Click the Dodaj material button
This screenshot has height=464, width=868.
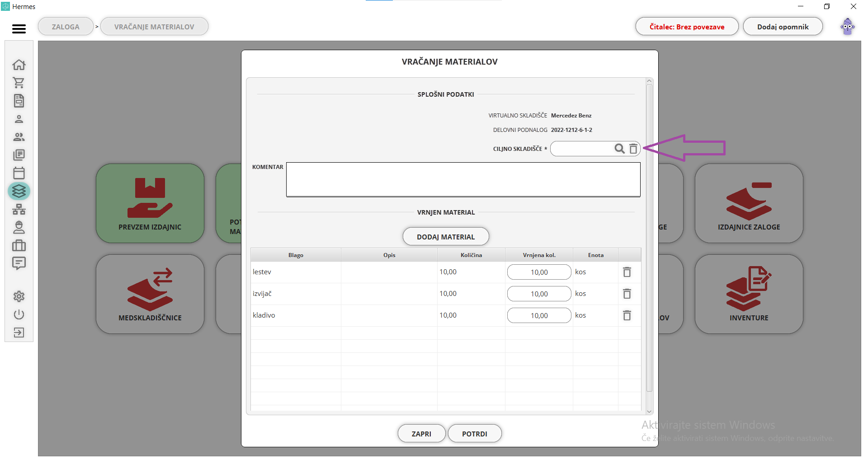coord(446,237)
